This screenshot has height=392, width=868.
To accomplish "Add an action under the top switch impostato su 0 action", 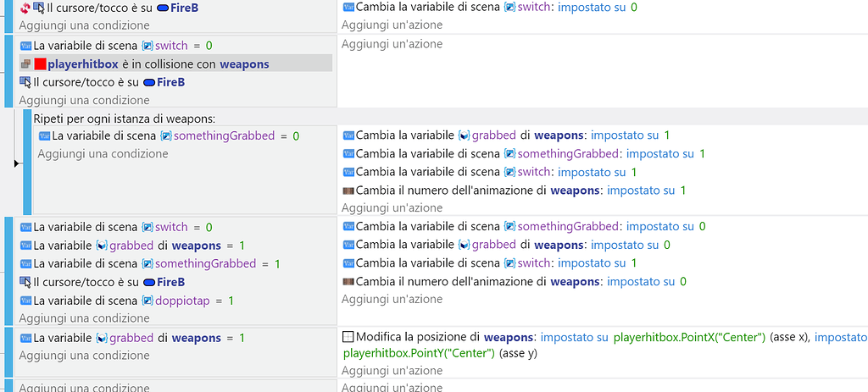I will point(392,25).
